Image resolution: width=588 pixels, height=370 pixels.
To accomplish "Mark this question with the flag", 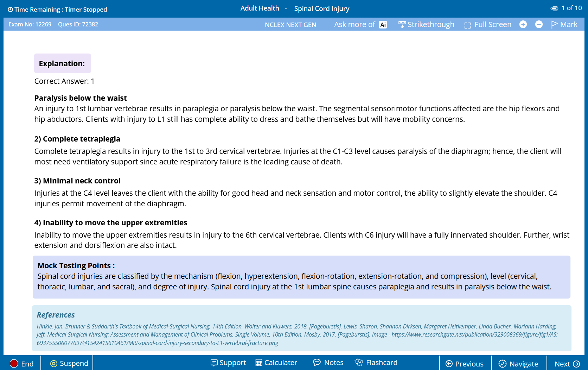I will [x=564, y=25].
